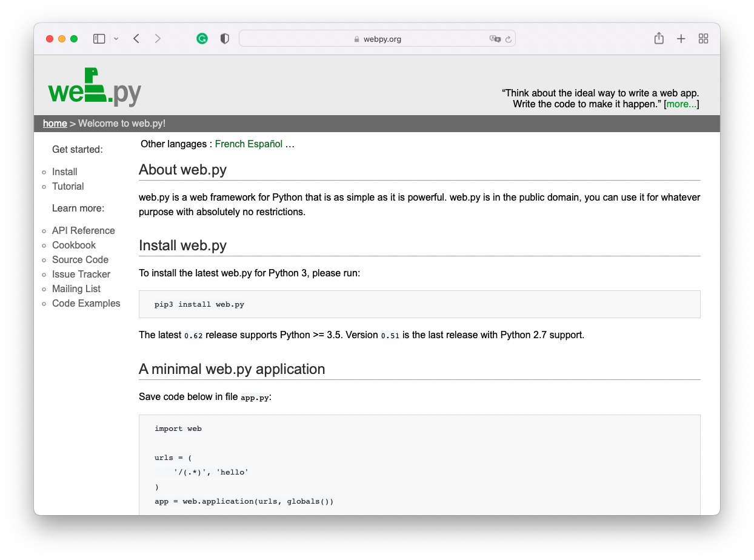Image resolution: width=754 pixels, height=560 pixels.
Task: Click the 'urls = (' code line
Action: 173,458
